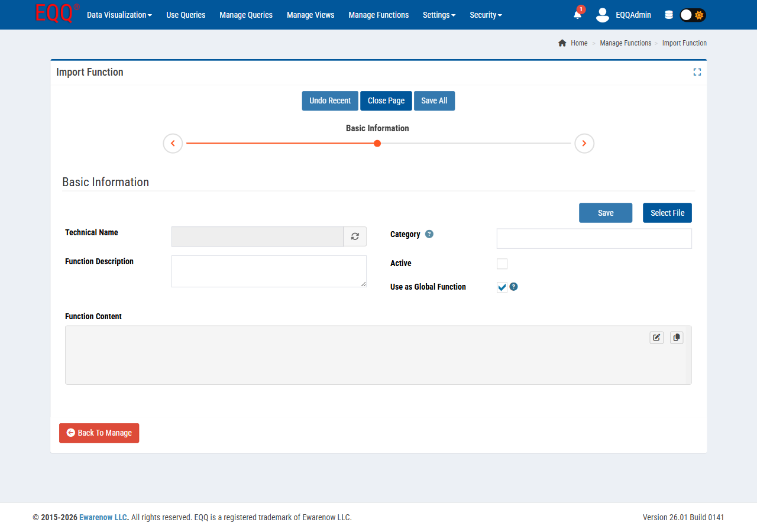Toggle the dark/light theme switch
The image size is (757, 532).
coord(693,15)
